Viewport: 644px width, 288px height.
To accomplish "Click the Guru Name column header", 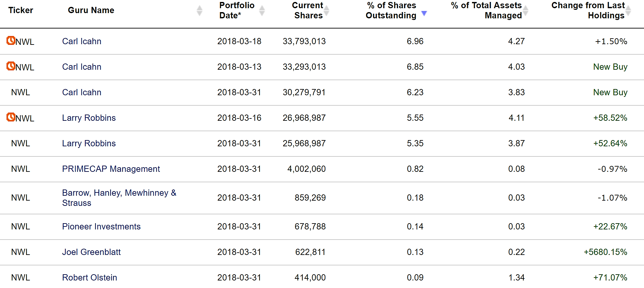I will point(91,10).
